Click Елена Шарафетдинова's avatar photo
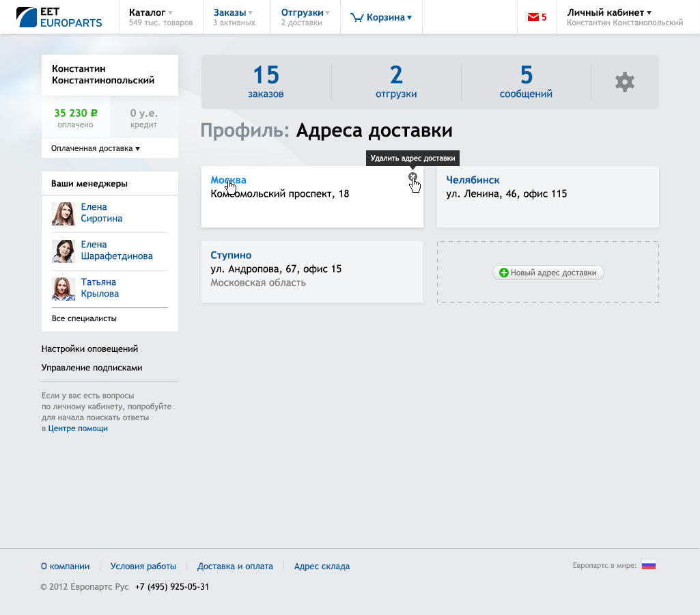The image size is (700, 615). (64, 251)
